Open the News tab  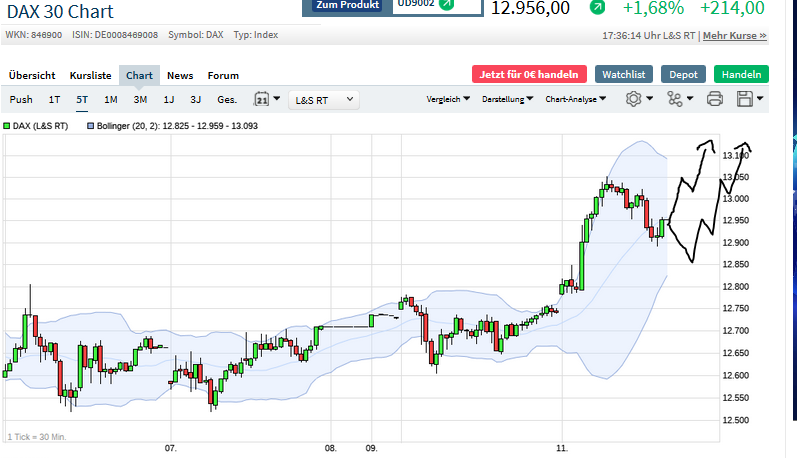coord(180,75)
